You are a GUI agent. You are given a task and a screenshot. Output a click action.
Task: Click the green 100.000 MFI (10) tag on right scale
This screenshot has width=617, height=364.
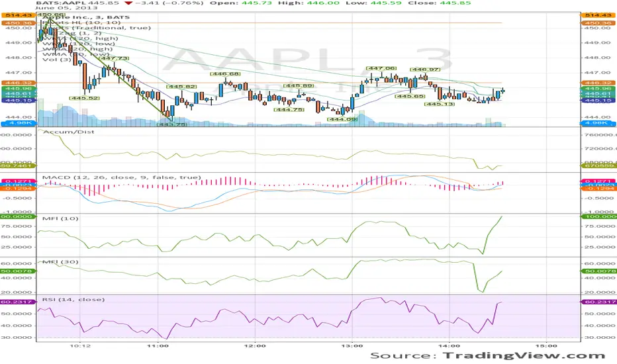[598, 216]
